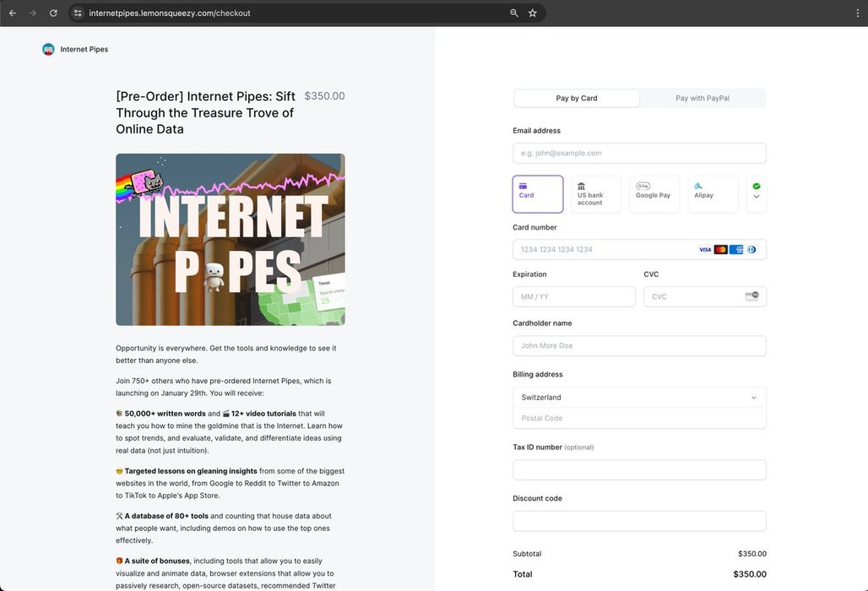Viewport: 868px width, 591px height.
Task: Click the "12+ video tutorials" text
Action: [263, 414]
